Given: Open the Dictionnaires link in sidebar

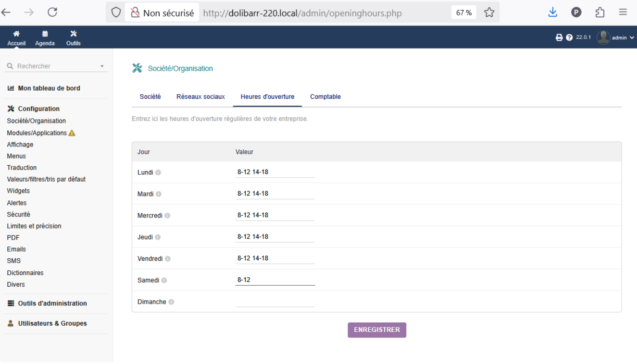Looking at the screenshot, I should tap(25, 273).
